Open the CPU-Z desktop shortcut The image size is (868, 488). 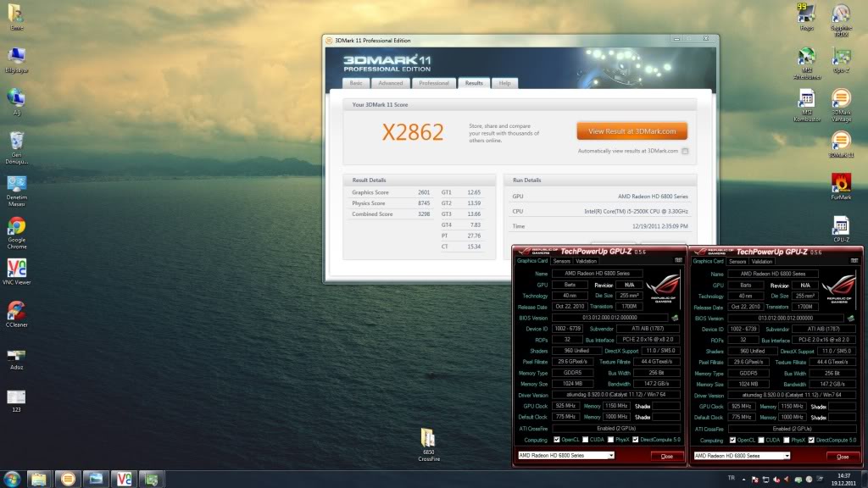(x=841, y=226)
